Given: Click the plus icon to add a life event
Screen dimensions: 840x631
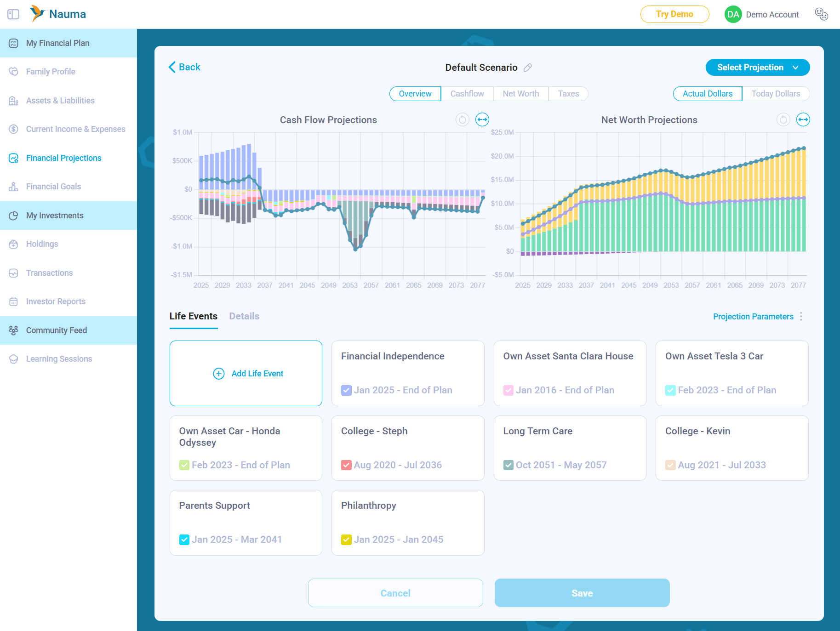Looking at the screenshot, I should pyautogui.click(x=219, y=374).
